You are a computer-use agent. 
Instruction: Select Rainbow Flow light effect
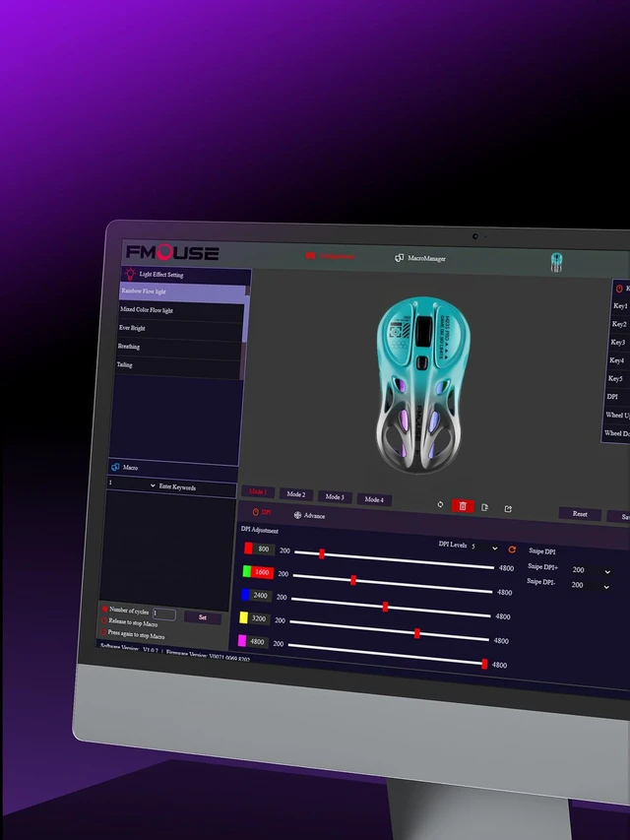pyautogui.click(x=183, y=291)
